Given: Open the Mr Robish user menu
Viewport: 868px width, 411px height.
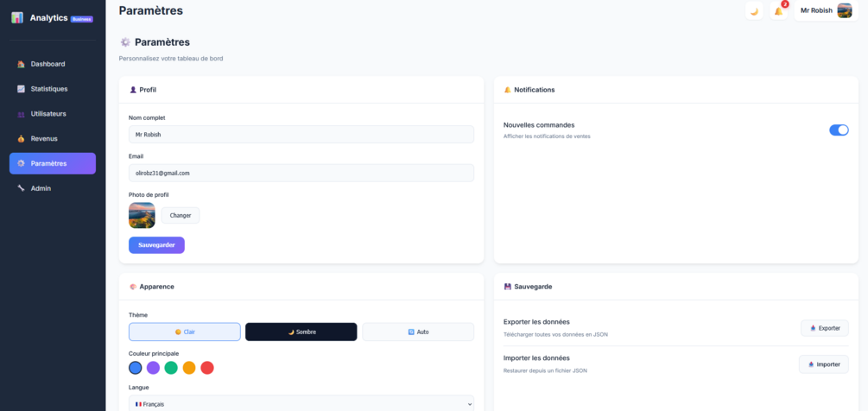Looking at the screenshot, I should [826, 10].
